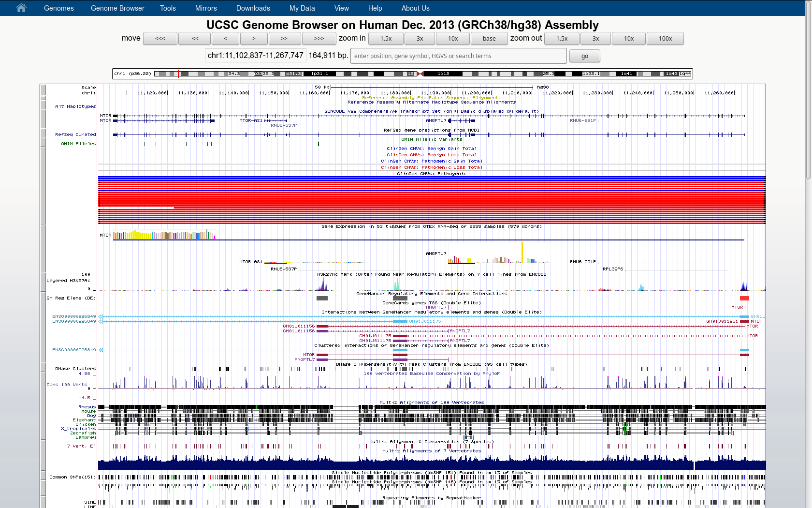Click the UCSC home icon in the navigation bar
The image size is (812, 508).
point(20,8)
